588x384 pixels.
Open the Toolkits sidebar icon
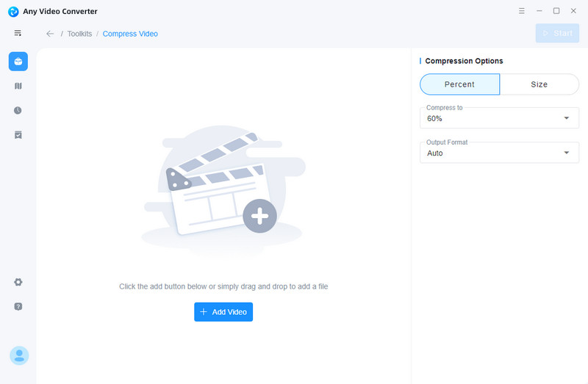coord(18,62)
